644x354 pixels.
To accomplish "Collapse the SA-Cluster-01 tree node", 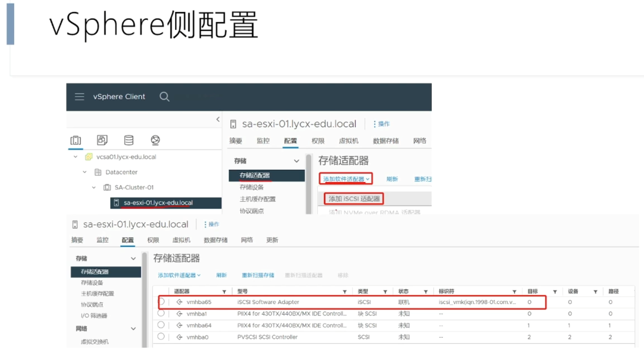I will point(94,187).
